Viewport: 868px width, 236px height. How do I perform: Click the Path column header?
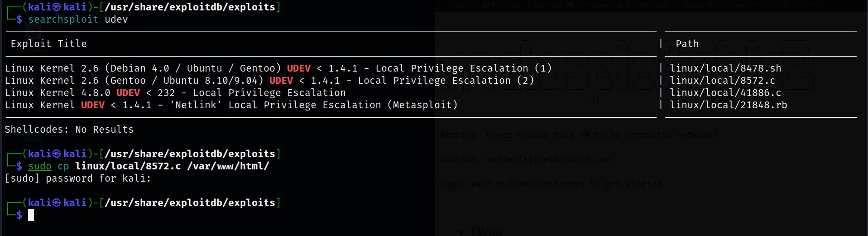coord(687,43)
